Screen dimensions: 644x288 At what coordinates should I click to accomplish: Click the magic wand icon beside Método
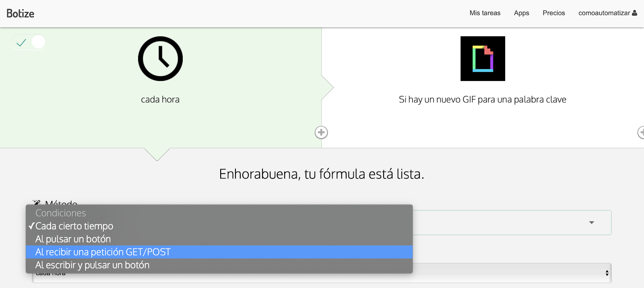coord(37,202)
